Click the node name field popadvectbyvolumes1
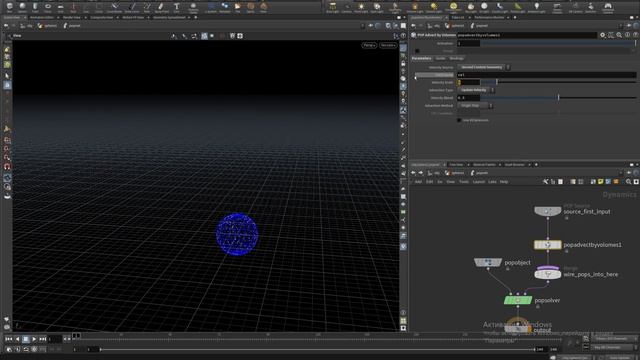Image resolution: width=640 pixels, height=360 pixels. [x=527, y=36]
